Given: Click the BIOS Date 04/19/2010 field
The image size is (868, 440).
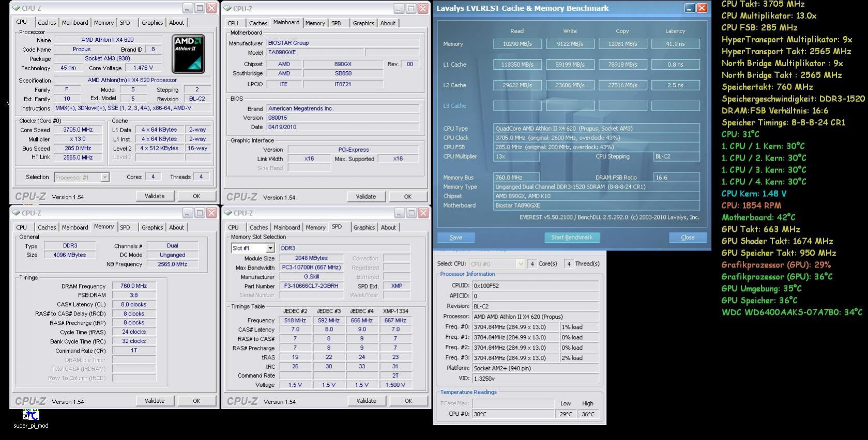Looking at the screenshot, I should tap(343, 127).
